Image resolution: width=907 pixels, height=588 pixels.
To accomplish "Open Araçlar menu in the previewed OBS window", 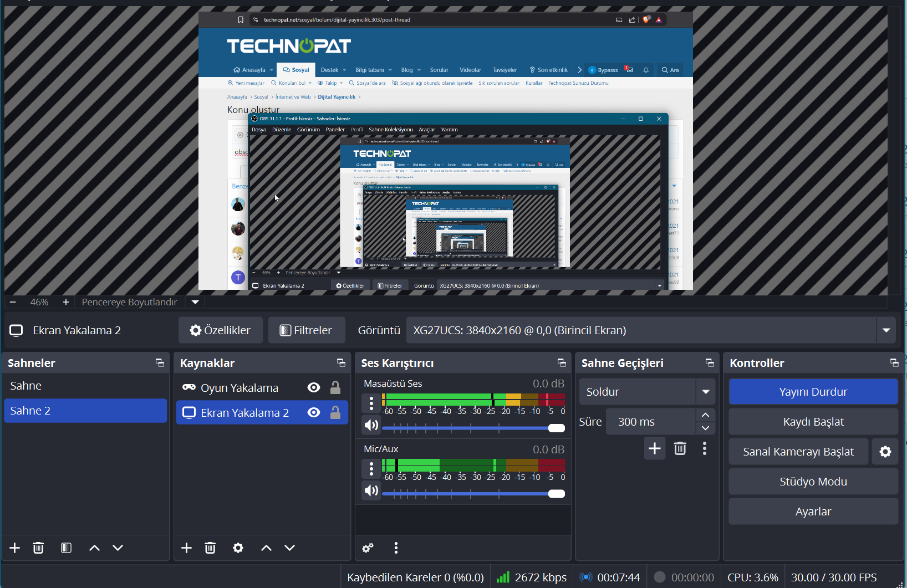I will (x=427, y=130).
